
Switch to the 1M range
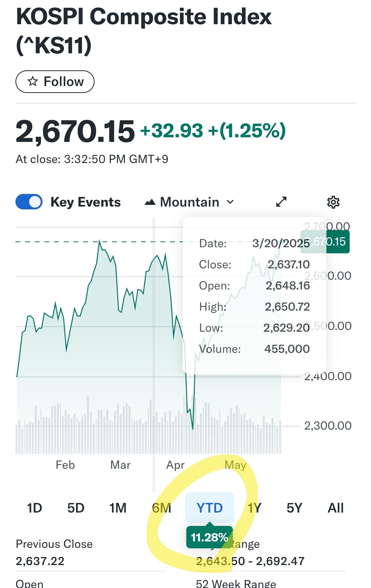(118, 508)
